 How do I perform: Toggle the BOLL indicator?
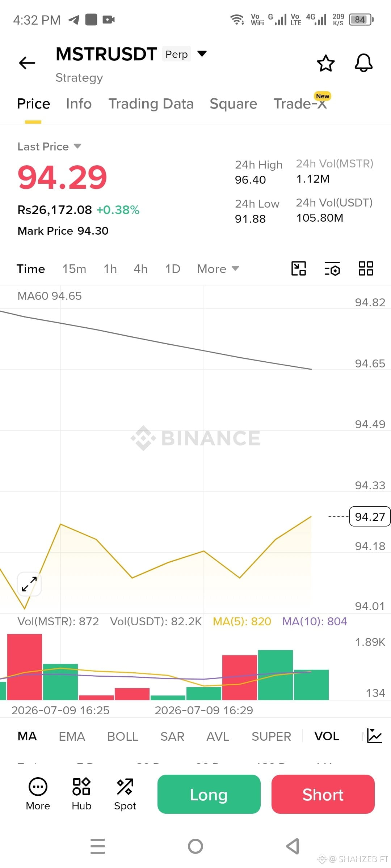(123, 736)
